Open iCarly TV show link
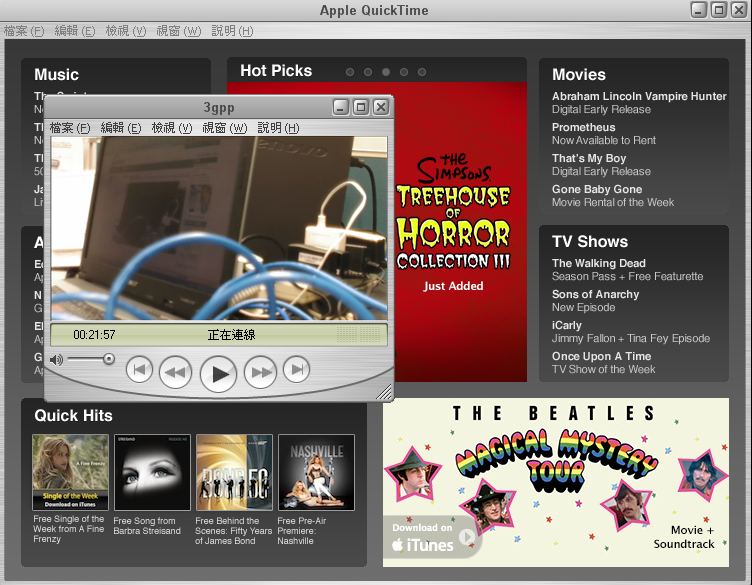Image resolution: width=752 pixels, height=585 pixels. [566, 326]
